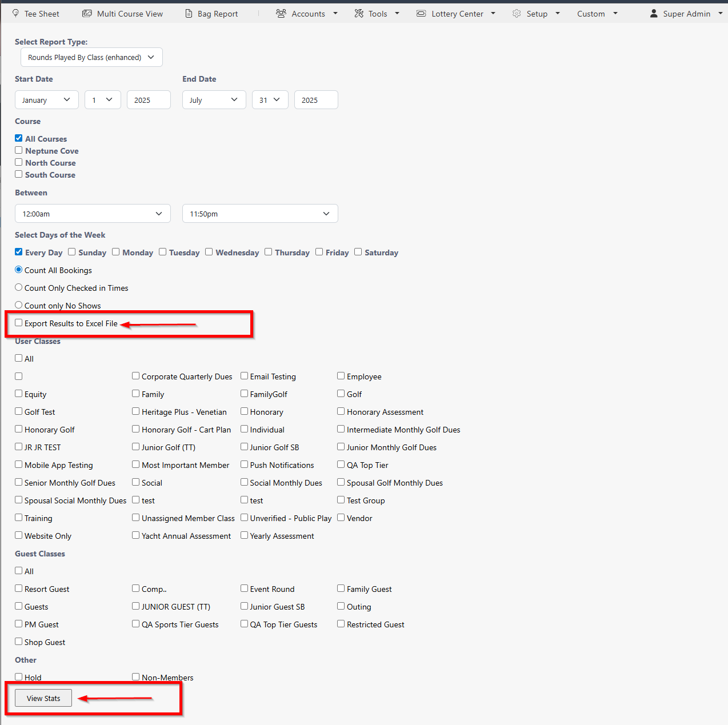Check the Non-Members checkbox
The image size is (728, 725).
[136, 677]
